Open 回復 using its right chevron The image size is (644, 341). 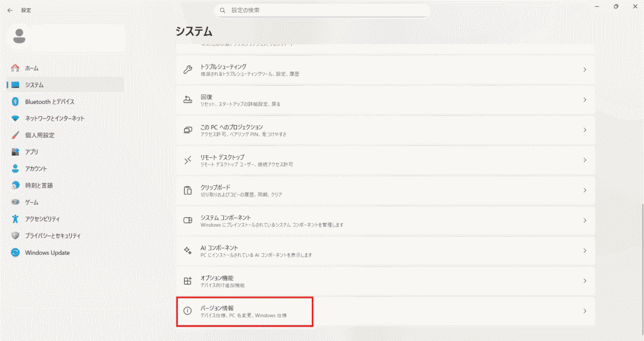pos(585,100)
